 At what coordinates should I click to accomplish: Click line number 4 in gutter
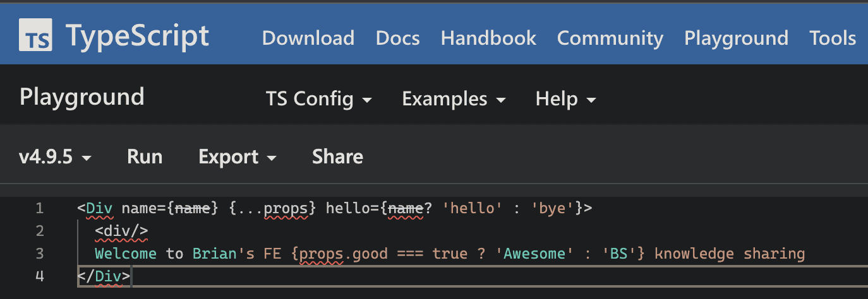39,276
